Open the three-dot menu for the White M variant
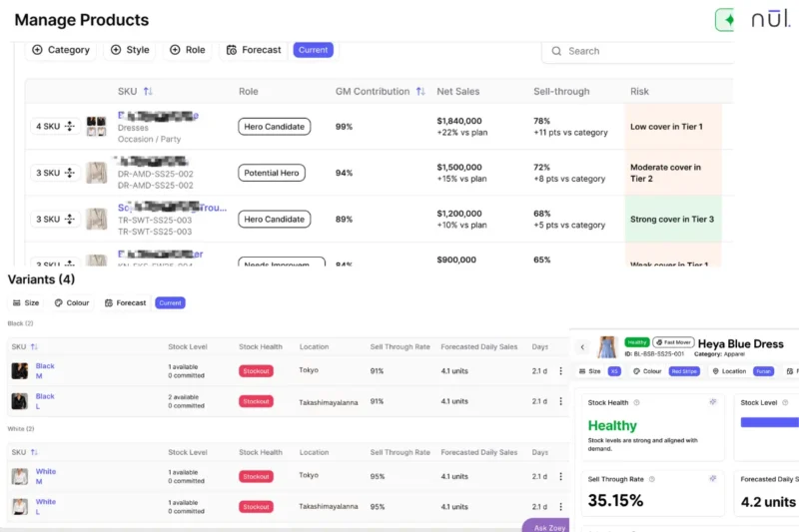 (560, 476)
